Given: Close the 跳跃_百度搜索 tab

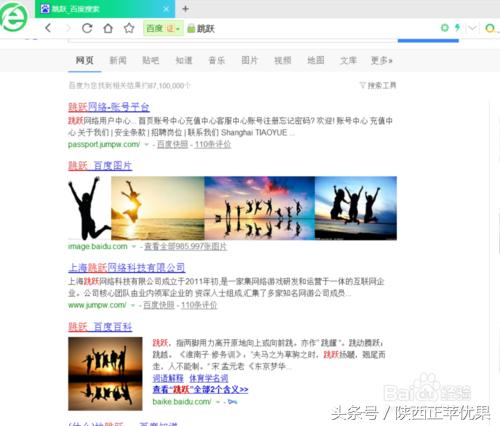Looking at the screenshot, I should point(166,9).
